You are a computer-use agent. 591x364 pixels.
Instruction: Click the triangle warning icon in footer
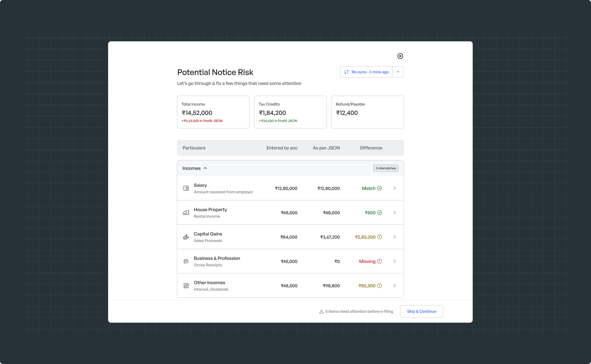pyautogui.click(x=322, y=311)
